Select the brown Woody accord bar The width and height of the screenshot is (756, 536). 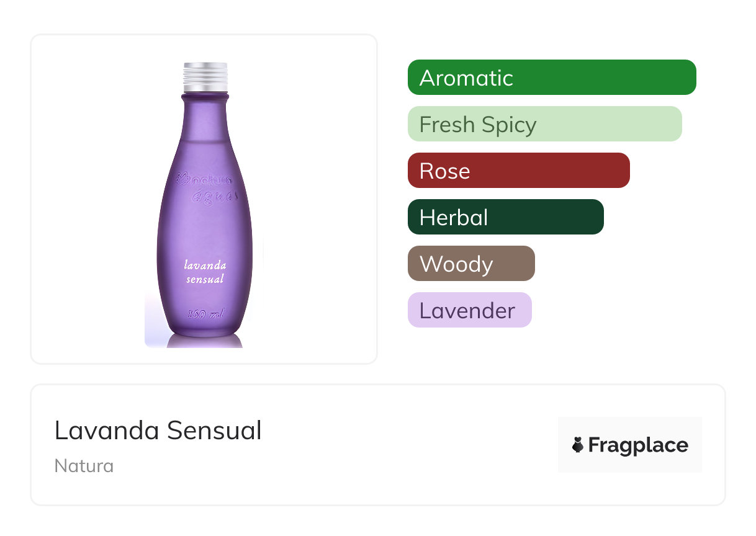click(x=470, y=264)
